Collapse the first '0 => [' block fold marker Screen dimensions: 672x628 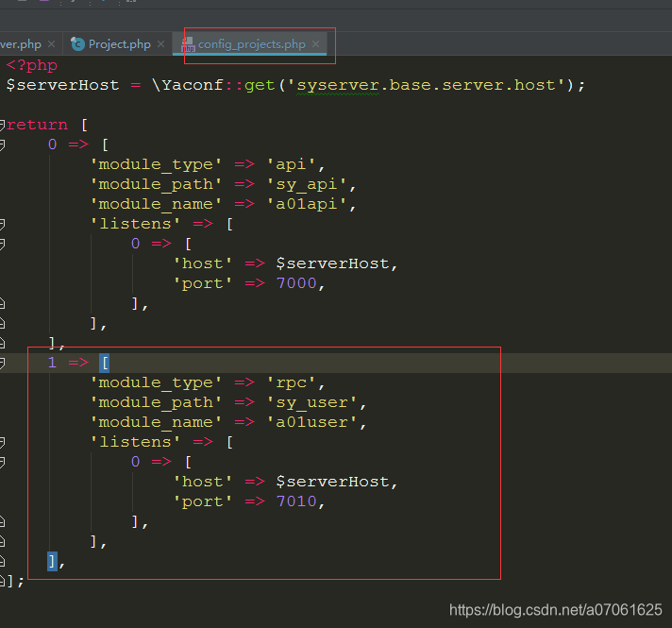point(2,145)
